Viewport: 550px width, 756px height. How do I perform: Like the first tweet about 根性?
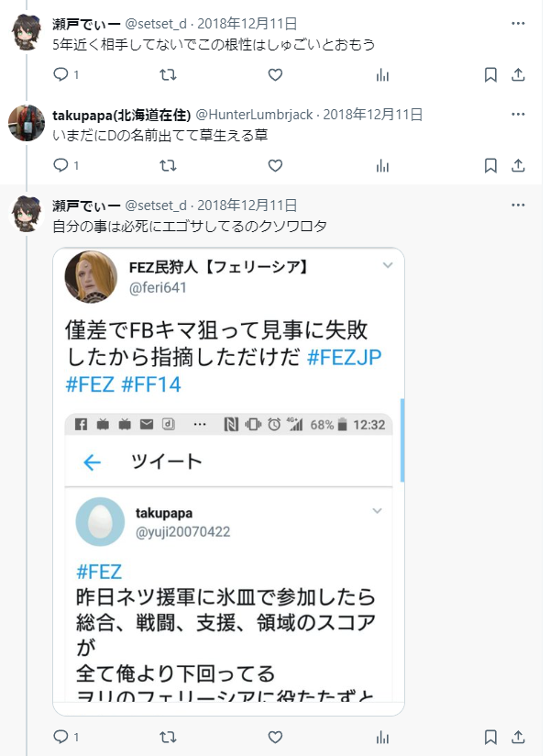[x=275, y=74]
